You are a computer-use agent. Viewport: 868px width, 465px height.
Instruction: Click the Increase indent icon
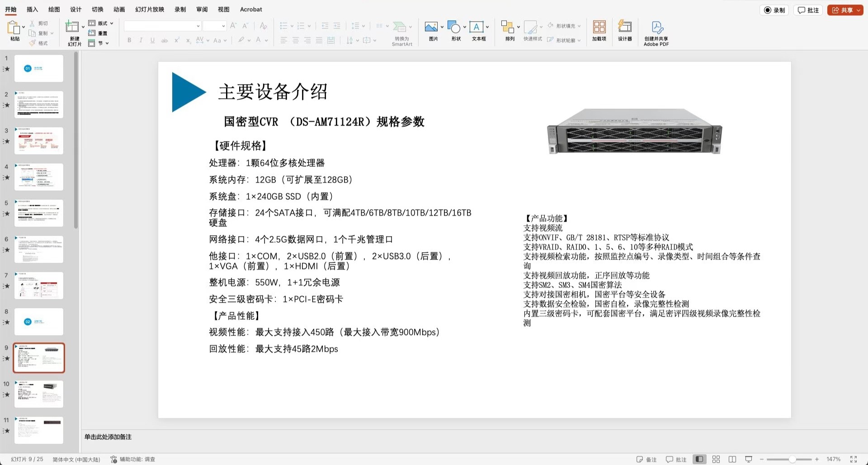click(x=337, y=26)
